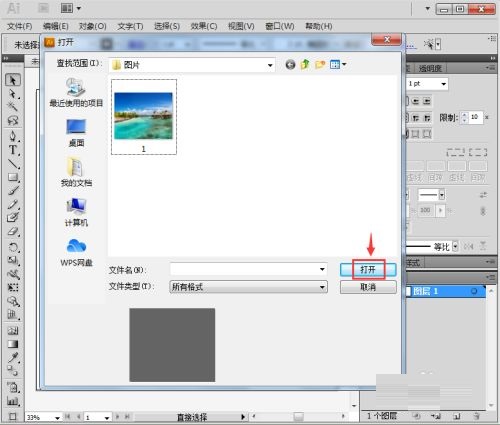This screenshot has height=425, width=500.
Task: Select the Selection tool arrow
Action: (x=13, y=80)
